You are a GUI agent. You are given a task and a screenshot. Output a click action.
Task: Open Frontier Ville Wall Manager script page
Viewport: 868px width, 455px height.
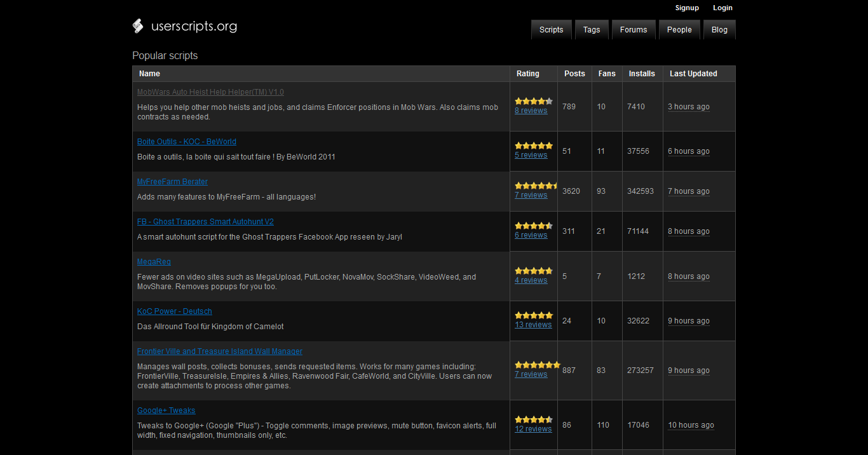(x=220, y=351)
